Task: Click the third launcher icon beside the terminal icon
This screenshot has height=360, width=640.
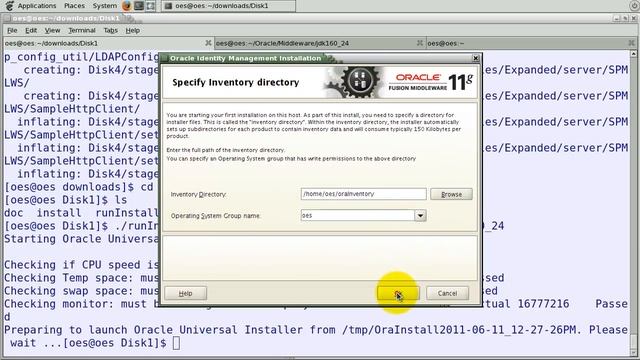Action: 151,6
